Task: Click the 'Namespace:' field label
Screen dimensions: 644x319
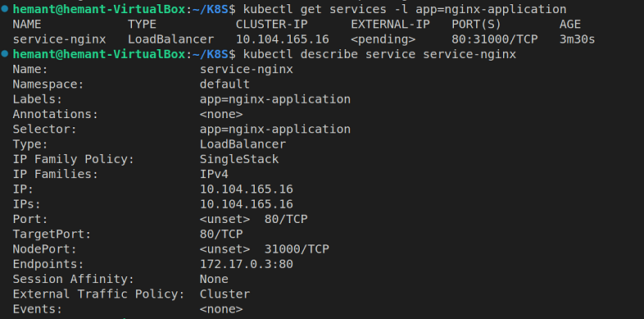Action: point(48,84)
